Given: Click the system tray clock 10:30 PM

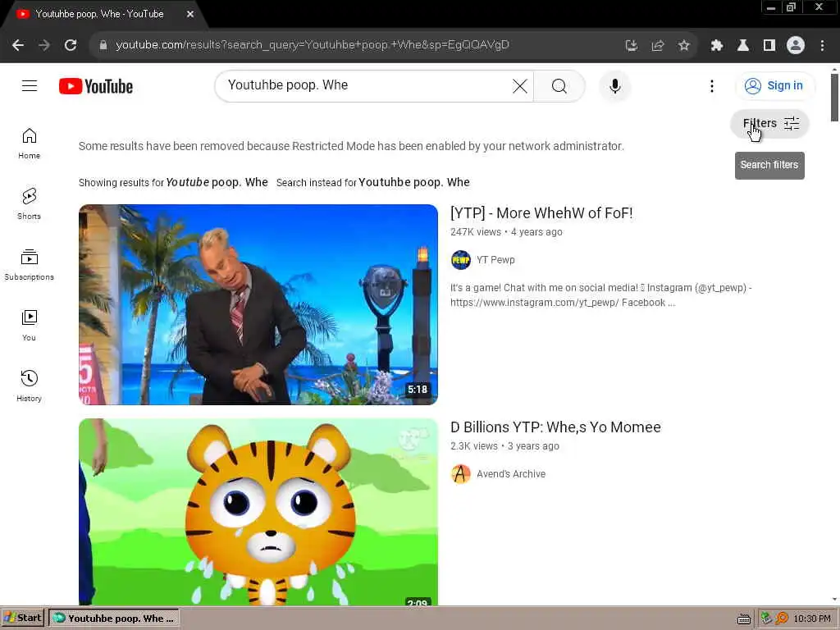Looking at the screenshot, I should pos(811,619).
